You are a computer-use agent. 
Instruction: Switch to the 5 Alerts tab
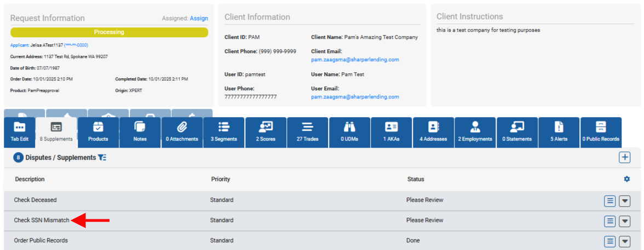pyautogui.click(x=559, y=132)
